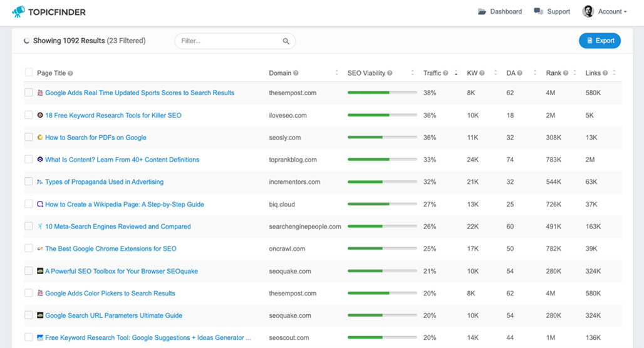Click favicon beside What Is Content article

coord(40,160)
